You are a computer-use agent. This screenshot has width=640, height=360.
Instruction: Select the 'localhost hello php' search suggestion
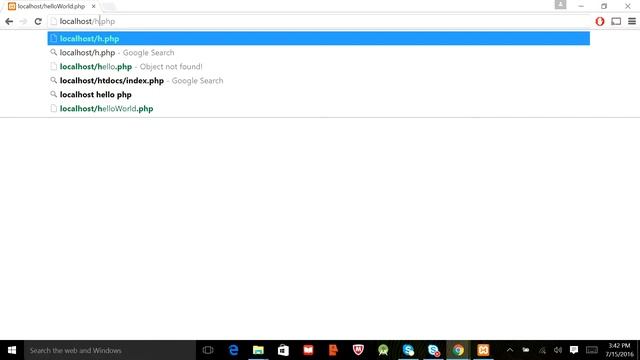point(319,94)
